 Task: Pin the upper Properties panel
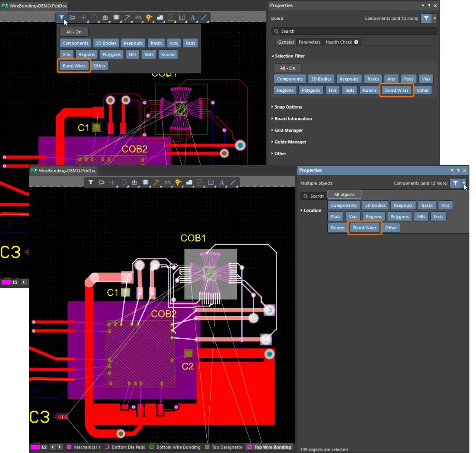[429, 5]
